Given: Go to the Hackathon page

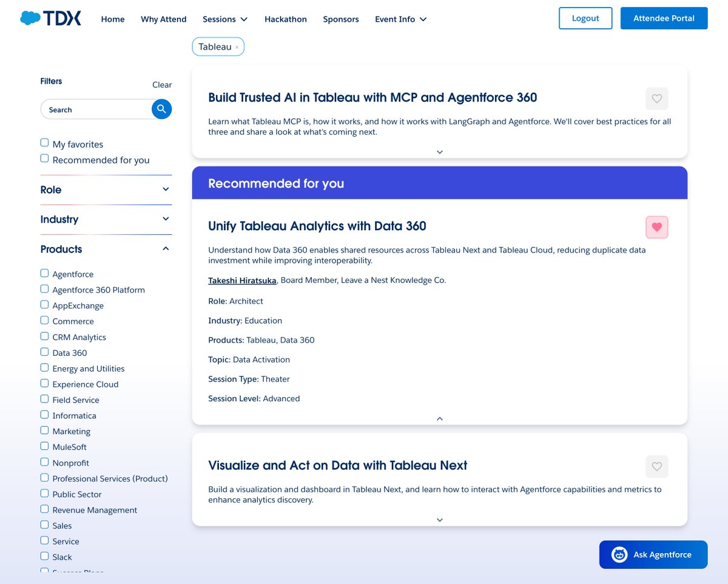Looking at the screenshot, I should point(286,19).
